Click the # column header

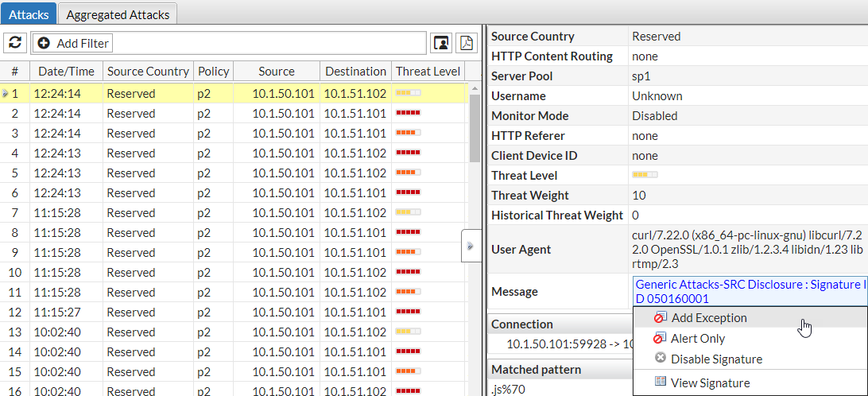[15, 72]
